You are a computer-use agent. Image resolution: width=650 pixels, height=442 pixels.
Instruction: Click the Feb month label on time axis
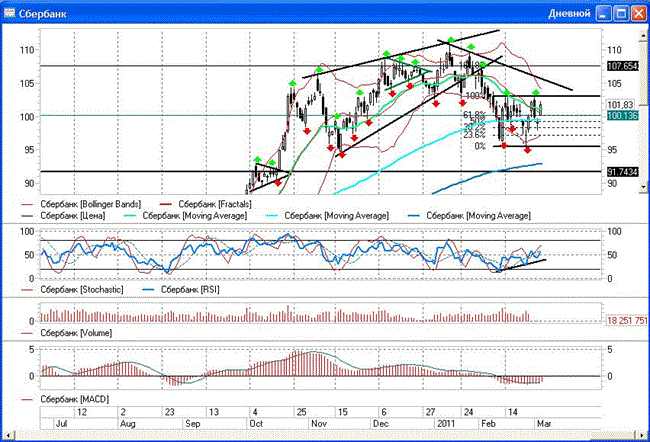coord(488,424)
